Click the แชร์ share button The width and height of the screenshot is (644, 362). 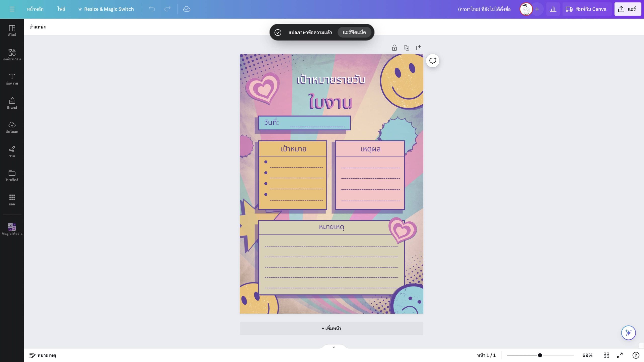627,9
